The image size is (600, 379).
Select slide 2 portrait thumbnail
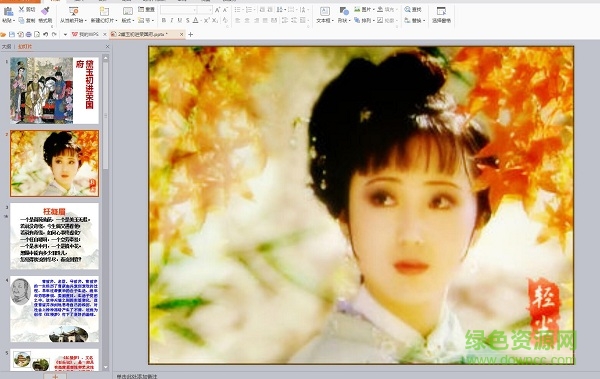pyautogui.click(x=54, y=163)
